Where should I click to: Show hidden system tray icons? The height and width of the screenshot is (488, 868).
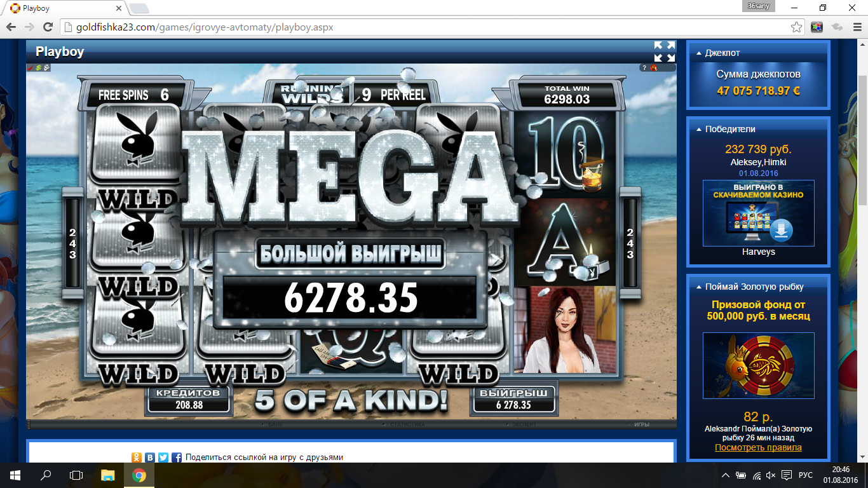[726, 475]
